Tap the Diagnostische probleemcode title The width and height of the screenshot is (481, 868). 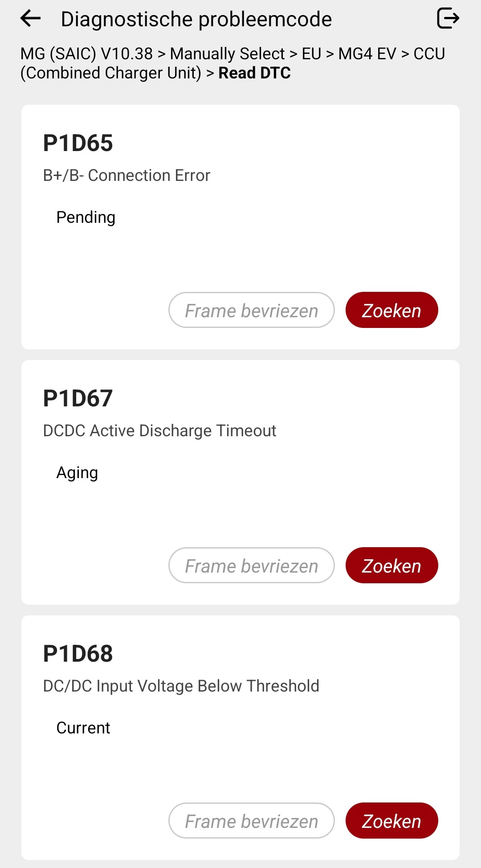(x=196, y=19)
